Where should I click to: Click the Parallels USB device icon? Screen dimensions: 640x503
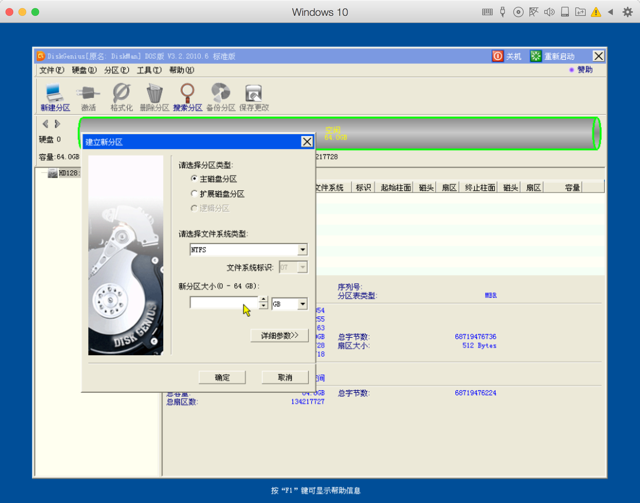(x=502, y=12)
